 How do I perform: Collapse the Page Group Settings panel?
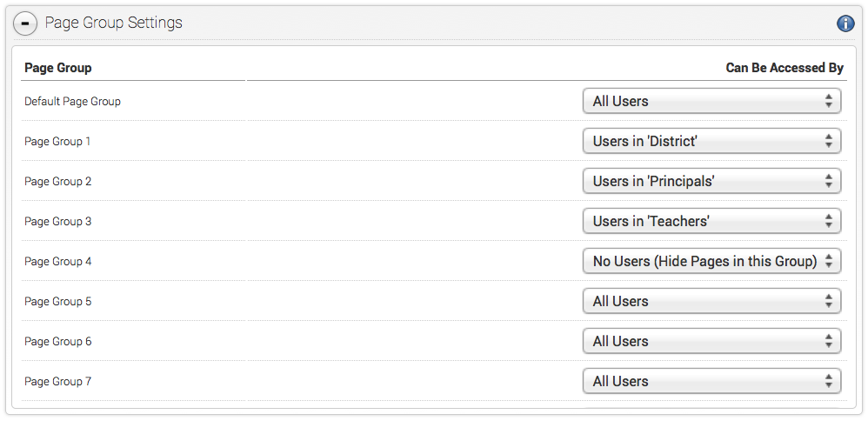click(25, 23)
